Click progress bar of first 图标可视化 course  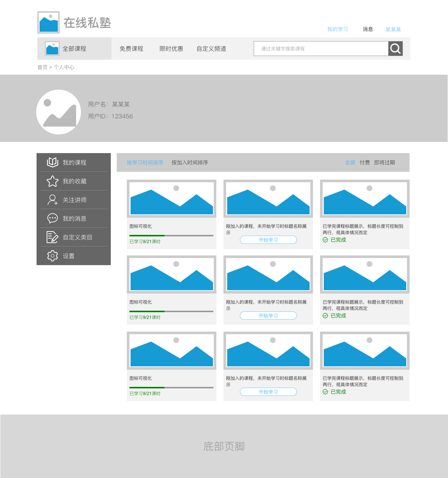click(171, 236)
